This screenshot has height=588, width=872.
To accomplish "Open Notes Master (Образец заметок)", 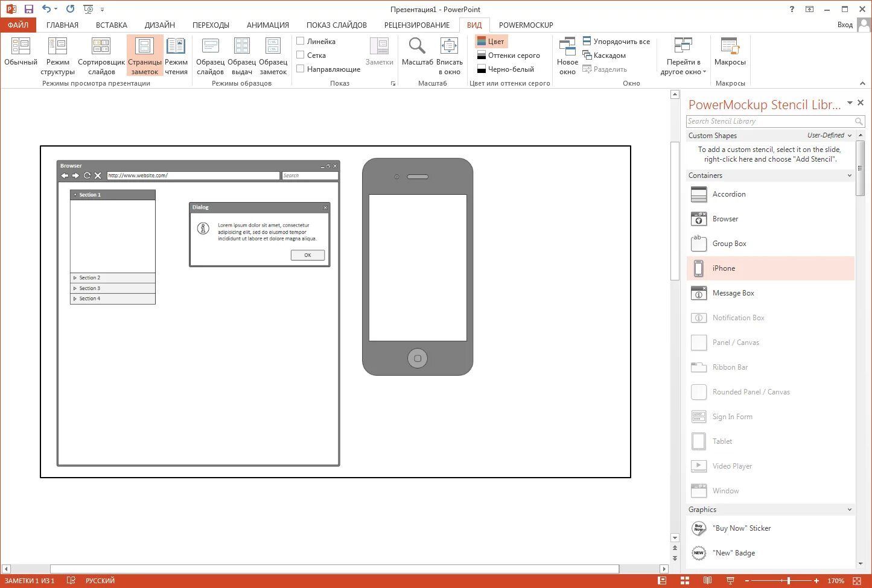I will coord(273,55).
